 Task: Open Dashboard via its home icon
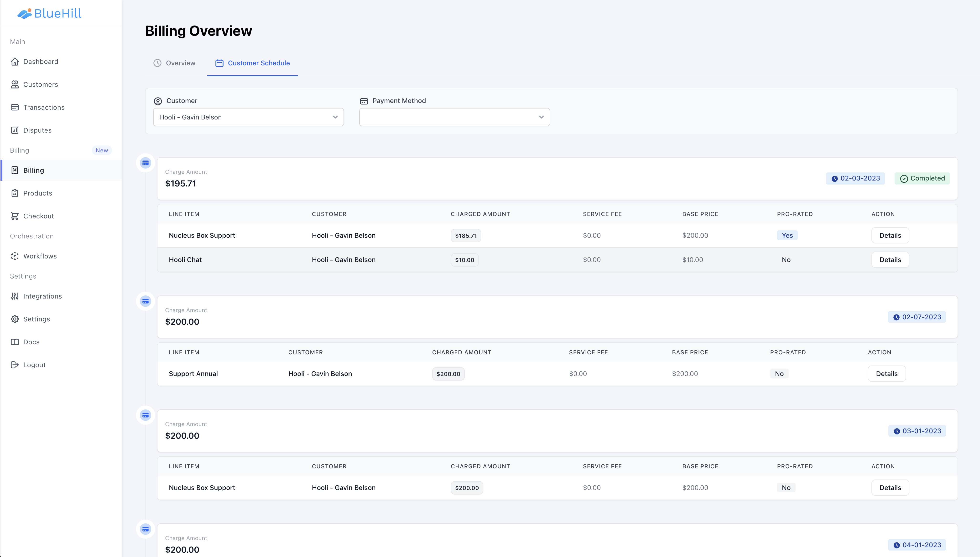click(15, 62)
